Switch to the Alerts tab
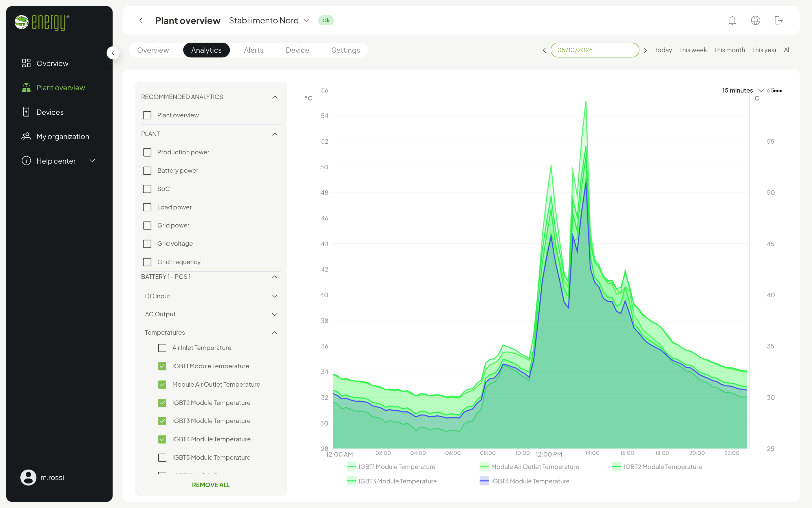812x508 pixels. (254, 50)
